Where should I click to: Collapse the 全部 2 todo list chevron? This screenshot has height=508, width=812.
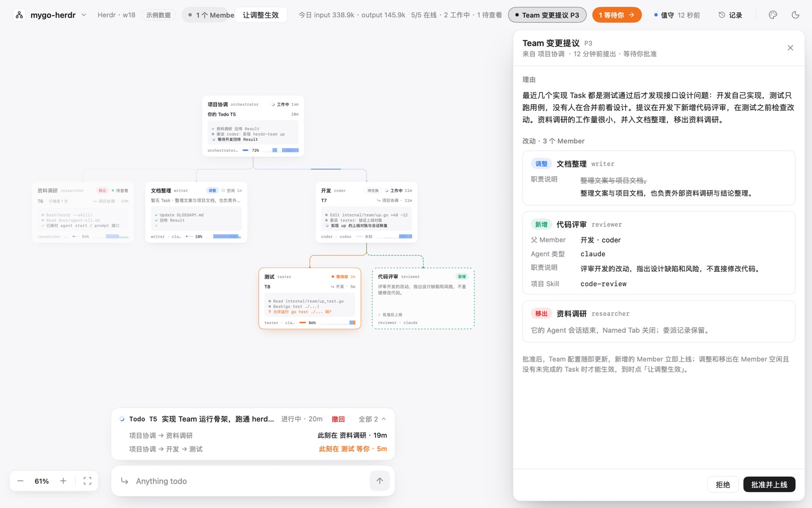(x=384, y=419)
